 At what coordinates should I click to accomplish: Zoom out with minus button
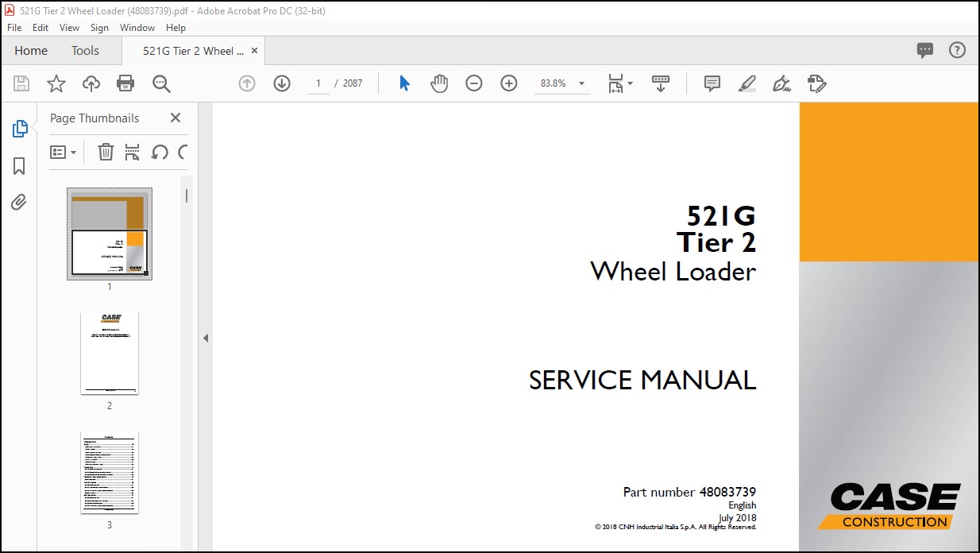(474, 83)
